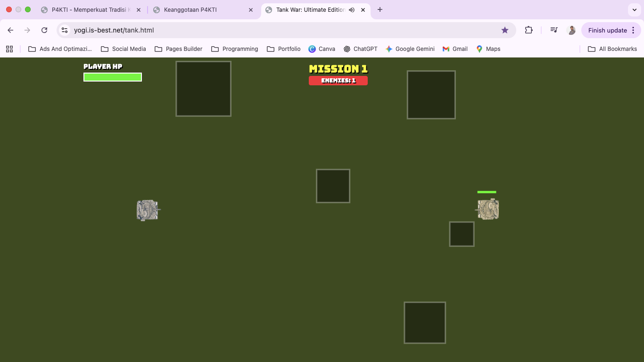644x362 pixels.
Task: Click the Finish update button
Action: [x=607, y=30]
